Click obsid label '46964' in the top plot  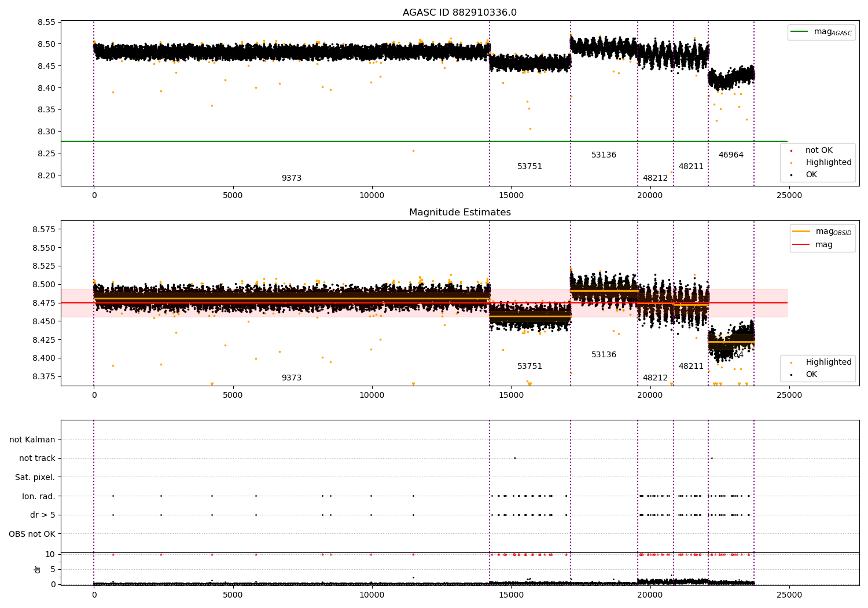tap(731, 155)
